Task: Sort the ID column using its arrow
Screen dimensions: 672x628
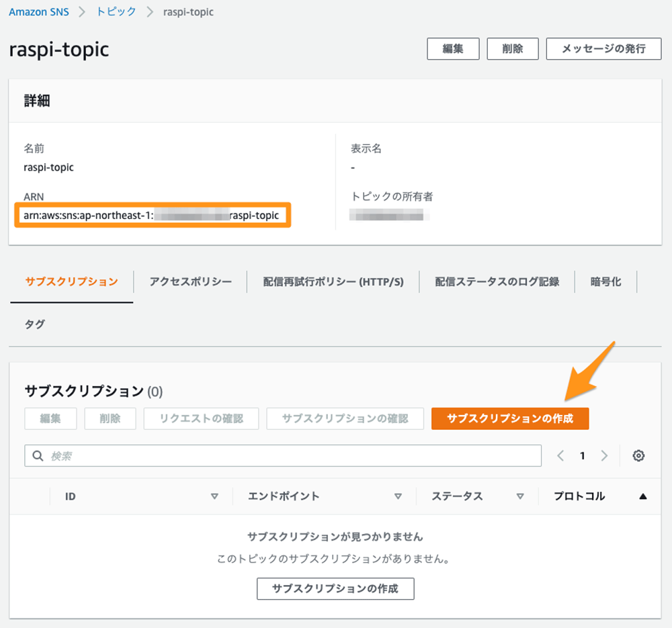Action: tap(216, 496)
